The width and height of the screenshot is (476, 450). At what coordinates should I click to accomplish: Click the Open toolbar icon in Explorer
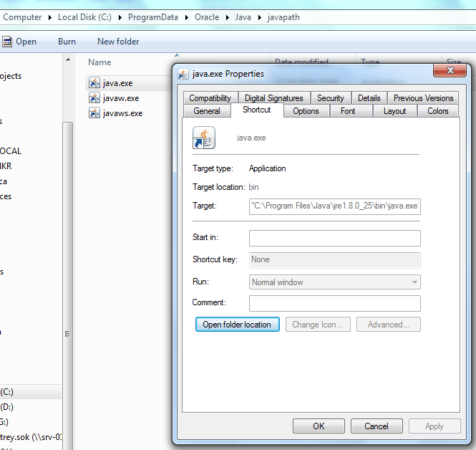pyautogui.click(x=7, y=42)
